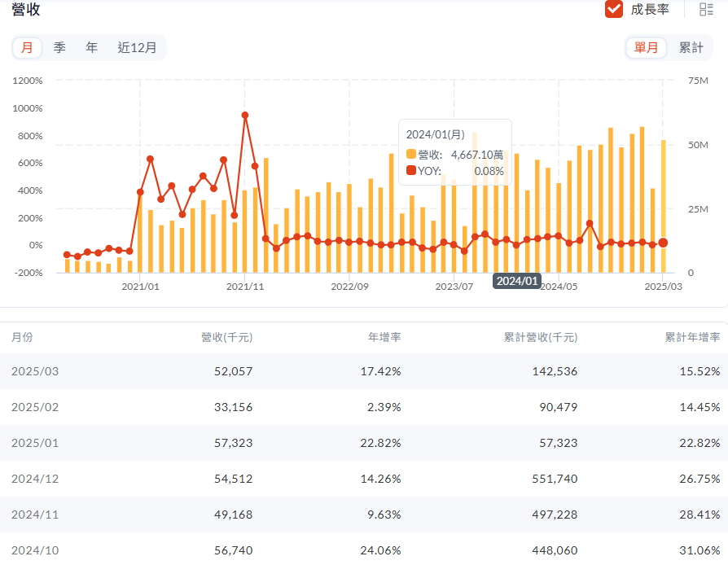728x565 pixels.
Task: Select the 2024/10 row month cell
Action: coord(35,550)
